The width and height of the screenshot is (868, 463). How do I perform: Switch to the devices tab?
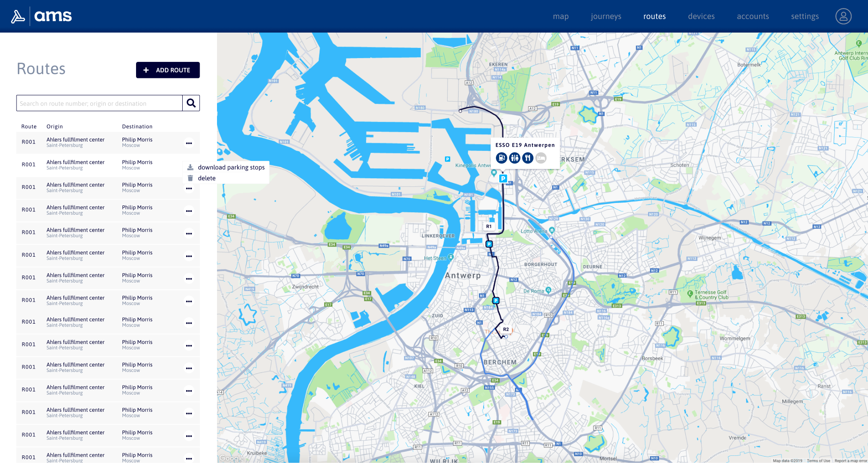pos(701,16)
